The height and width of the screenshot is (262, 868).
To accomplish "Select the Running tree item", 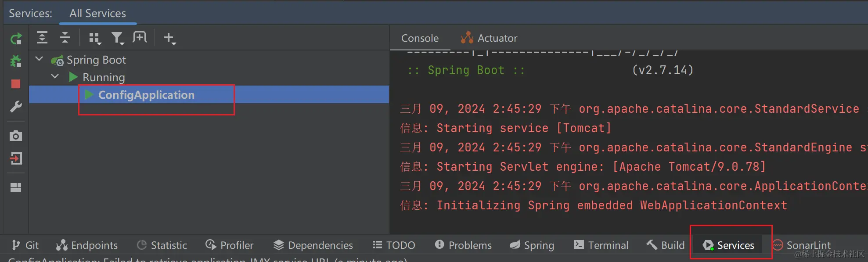I will click(x=104, y=77).
